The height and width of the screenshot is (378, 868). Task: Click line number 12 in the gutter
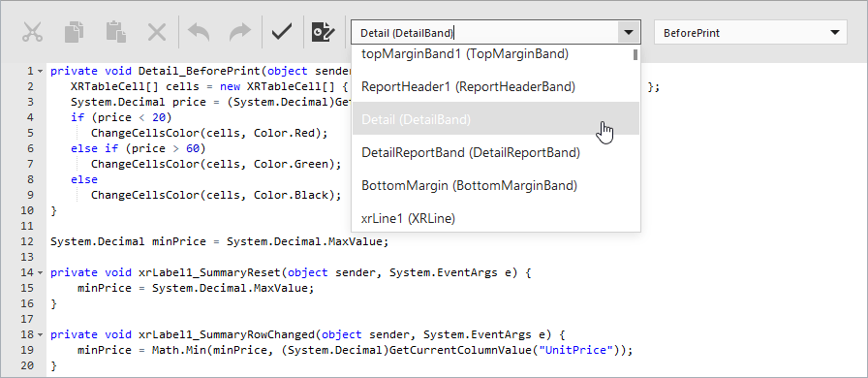(x=28, y=241)
